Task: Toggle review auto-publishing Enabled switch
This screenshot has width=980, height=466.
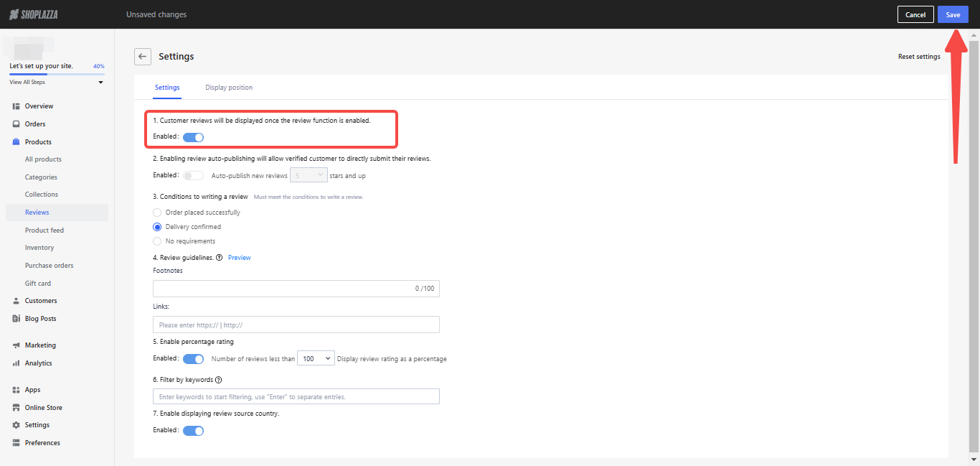Action: click(194, 175)
